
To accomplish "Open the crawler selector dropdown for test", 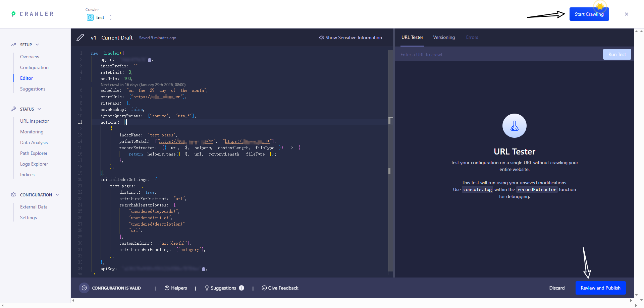I will pos(110,18).
